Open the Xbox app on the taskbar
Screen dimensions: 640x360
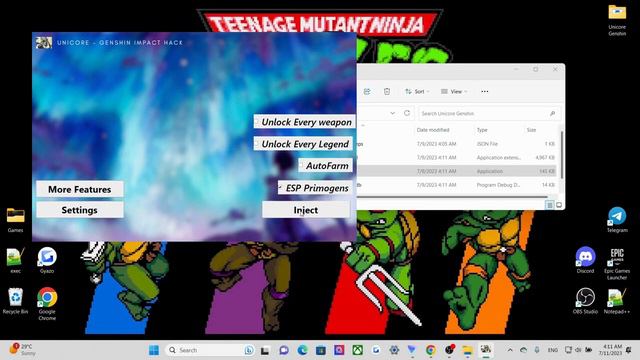(358, 350)
